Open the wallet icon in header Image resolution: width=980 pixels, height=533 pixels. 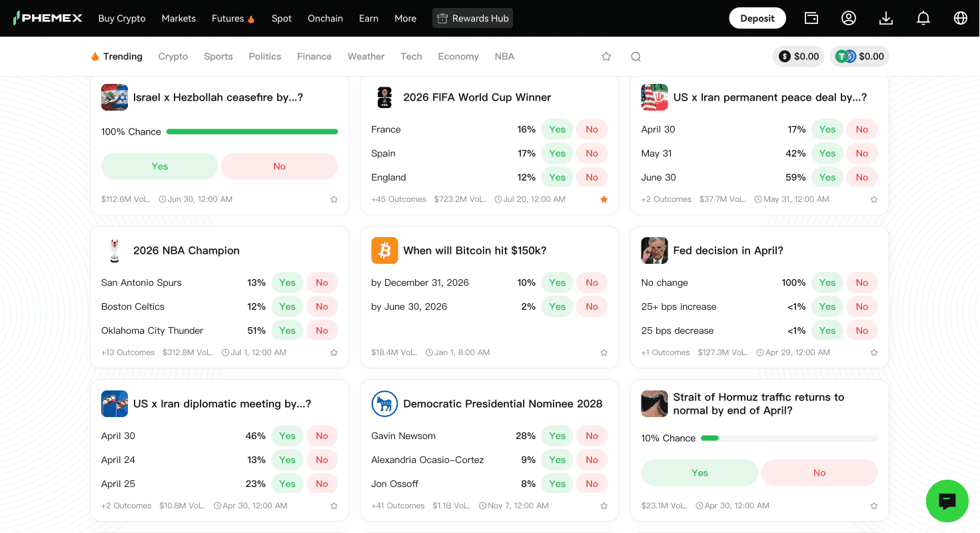[x=811, y=18]
